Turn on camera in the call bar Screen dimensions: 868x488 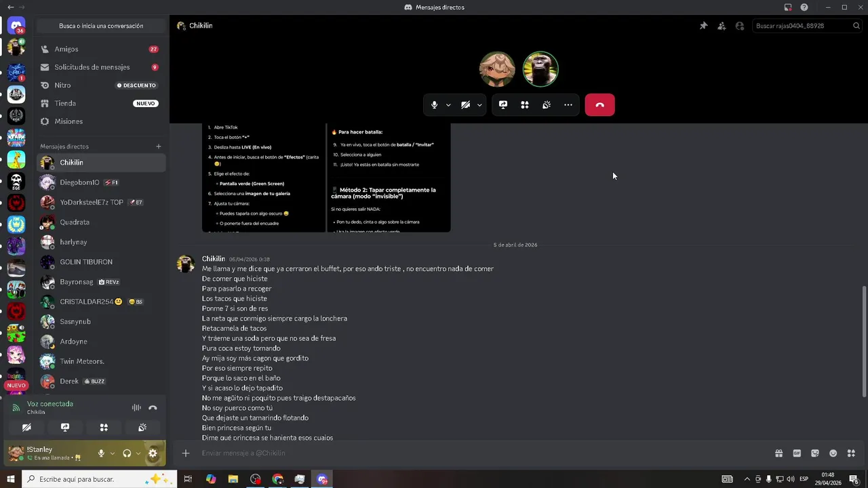click(465, 105)
